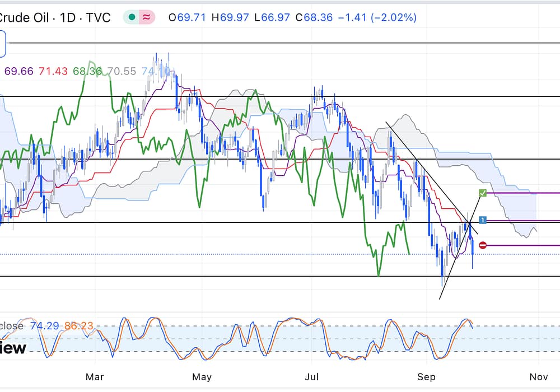The height and width of the screenshot is (392, 560).
Task: Click the pink approximate-data icon beside TVC
Action: click(x=147, y=17)
